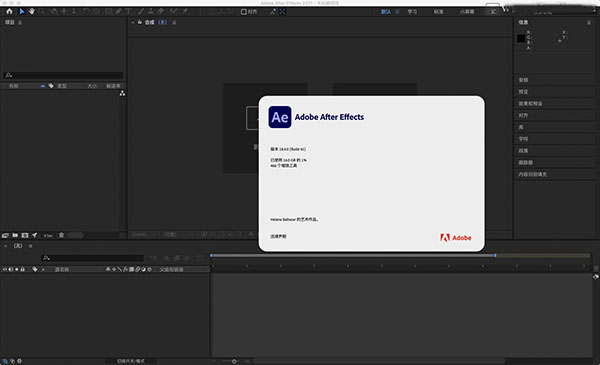Select the Type text tool
The image size is (600, 365).
pyautogui.click(x=129, y=11)
